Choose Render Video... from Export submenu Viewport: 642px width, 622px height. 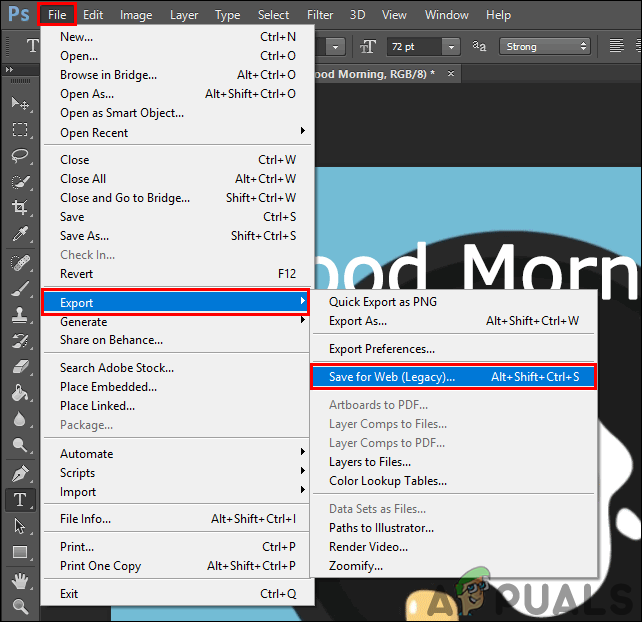454,547
